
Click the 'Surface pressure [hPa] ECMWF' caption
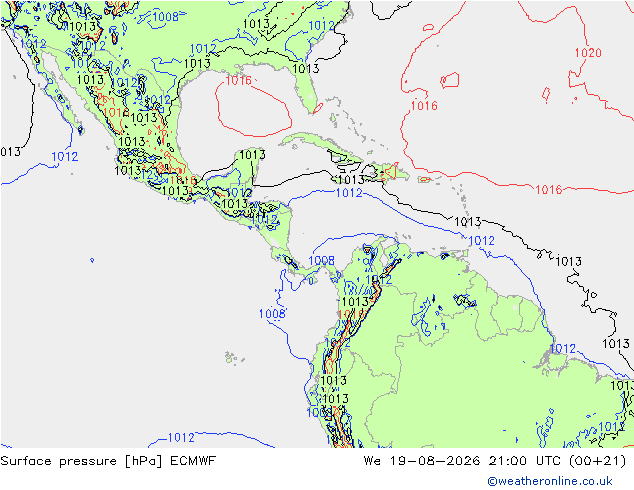(108, 461)
